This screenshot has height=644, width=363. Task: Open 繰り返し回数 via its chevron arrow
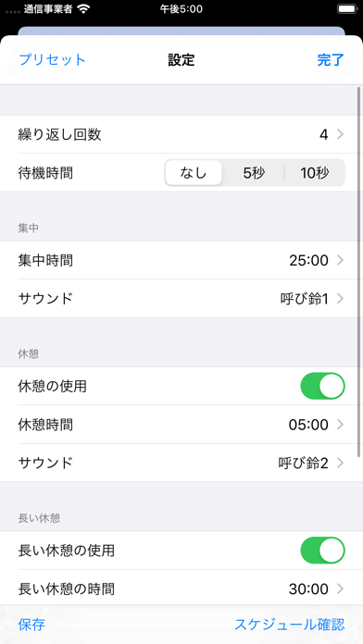(340, 134)
